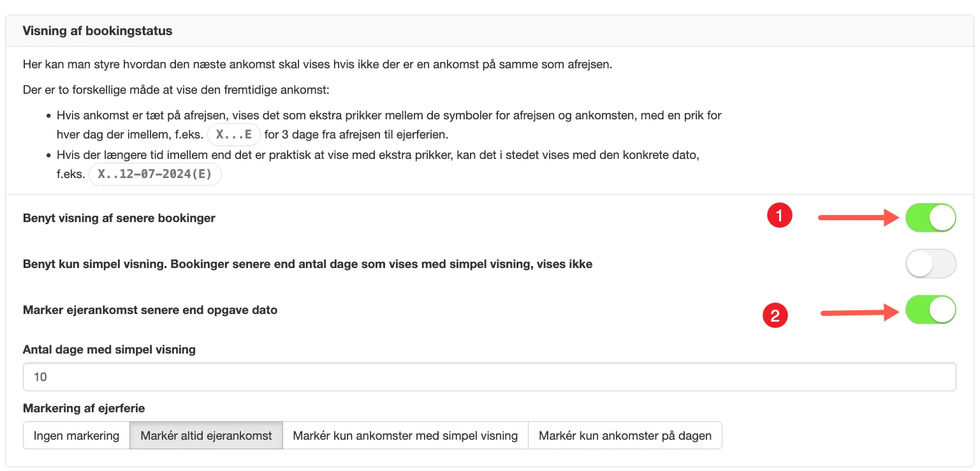The height and width of the screenshot is (471, 980).
Task: Click the "Visning af bookingstatus" header
Action: tap(97, 30)
